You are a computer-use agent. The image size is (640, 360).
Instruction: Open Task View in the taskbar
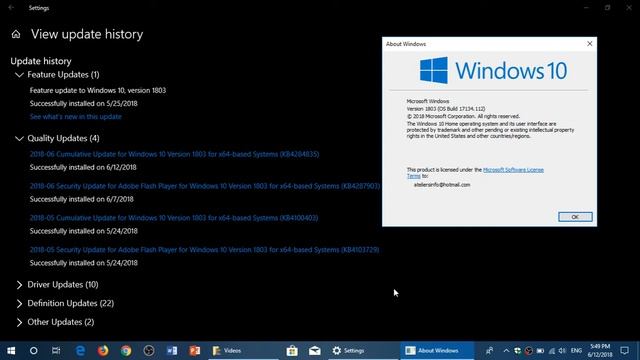coord(56,351)
